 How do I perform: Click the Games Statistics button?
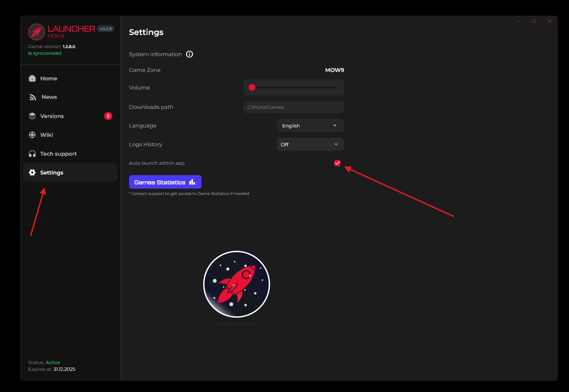[x=165, y=182]
